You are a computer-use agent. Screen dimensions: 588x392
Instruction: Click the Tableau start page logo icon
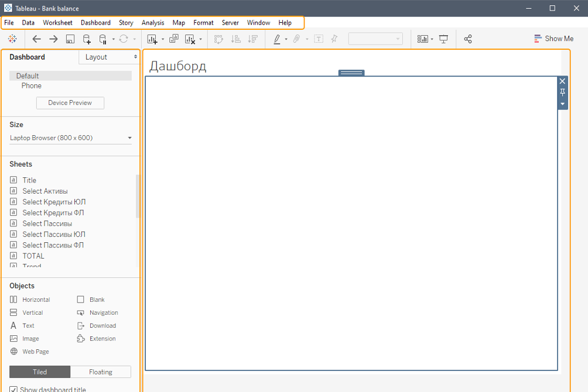point(12,39)
